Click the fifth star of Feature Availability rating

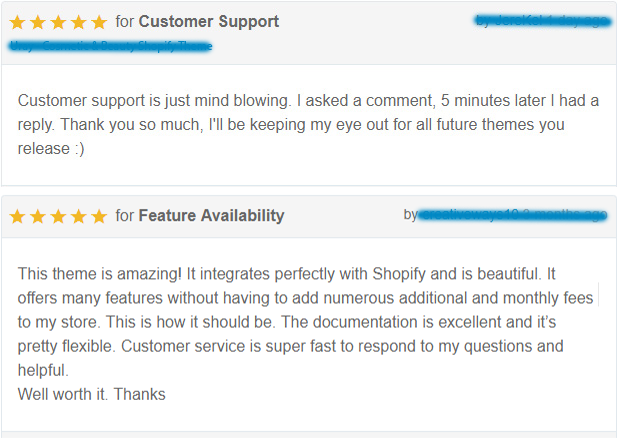pos(99,216)
